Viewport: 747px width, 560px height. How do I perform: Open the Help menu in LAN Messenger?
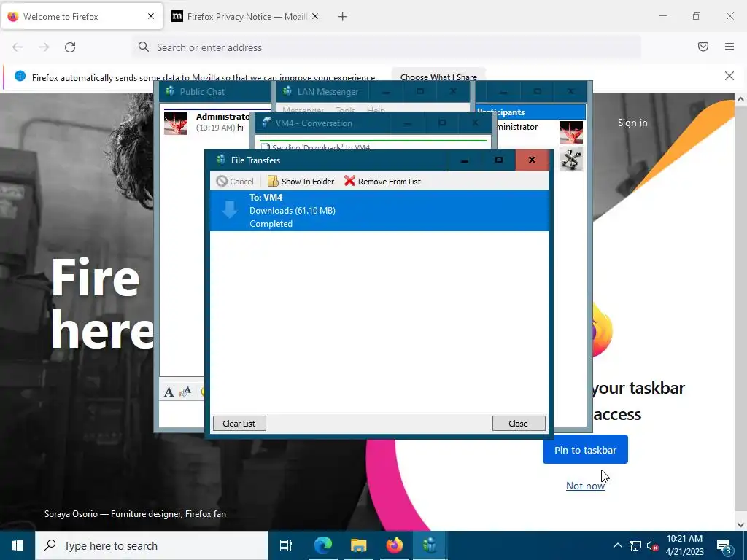click(376, 110)
